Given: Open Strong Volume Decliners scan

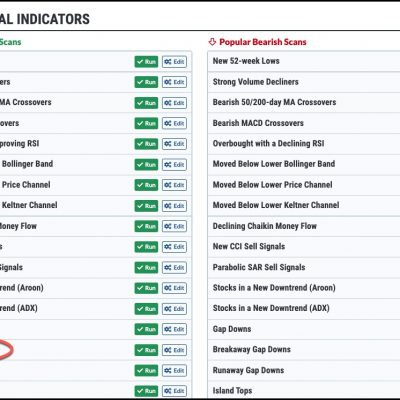Looking at the screenshot, I should [x=256, y=82].
